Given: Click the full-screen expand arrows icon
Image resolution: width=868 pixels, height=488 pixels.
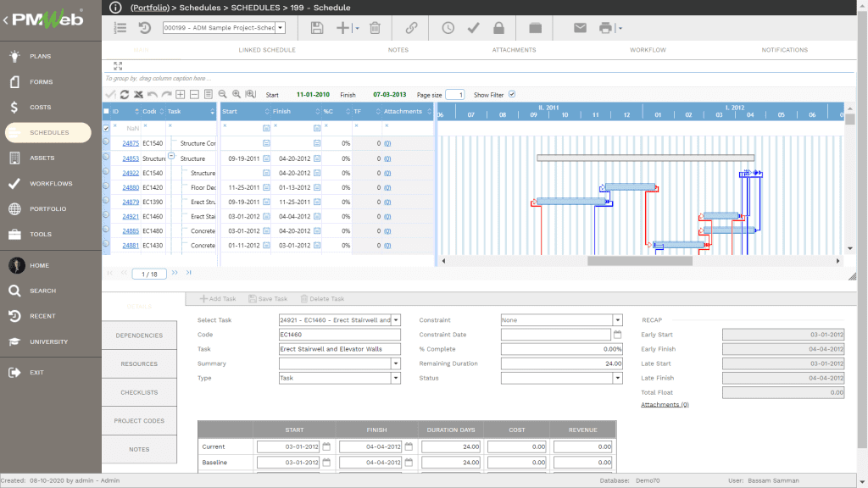Looking at the screenshot, I should (x=118, y=66).
